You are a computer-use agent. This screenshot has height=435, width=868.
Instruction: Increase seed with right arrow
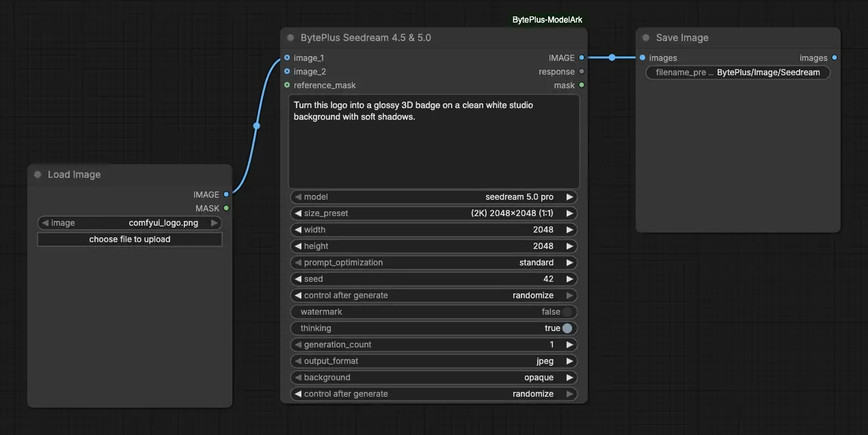point(569,279)
